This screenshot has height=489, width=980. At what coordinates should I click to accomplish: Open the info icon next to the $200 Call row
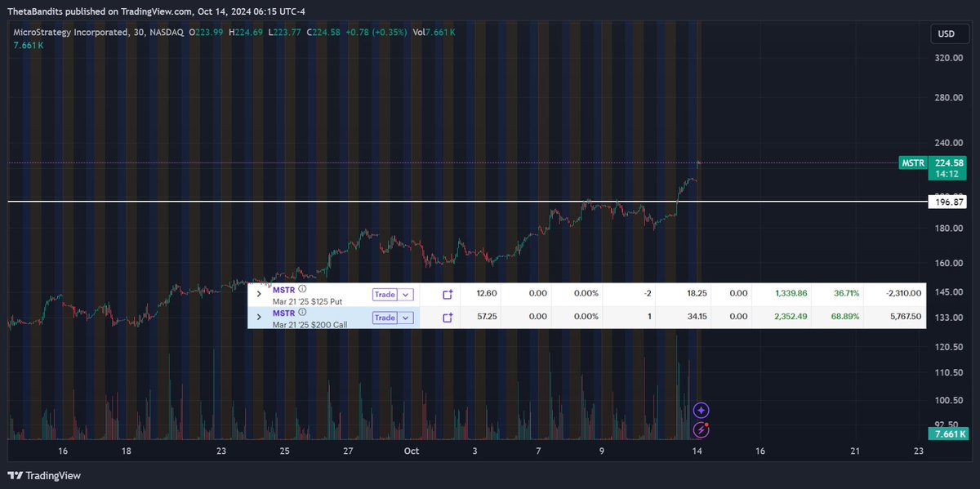(302, 311)
